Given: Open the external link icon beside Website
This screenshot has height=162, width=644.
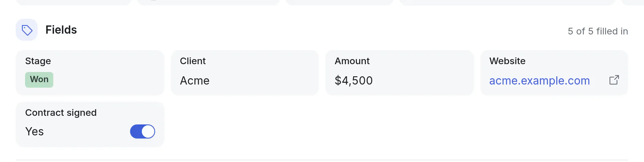Looking at the screenshot, I should [x=614, y=80].
